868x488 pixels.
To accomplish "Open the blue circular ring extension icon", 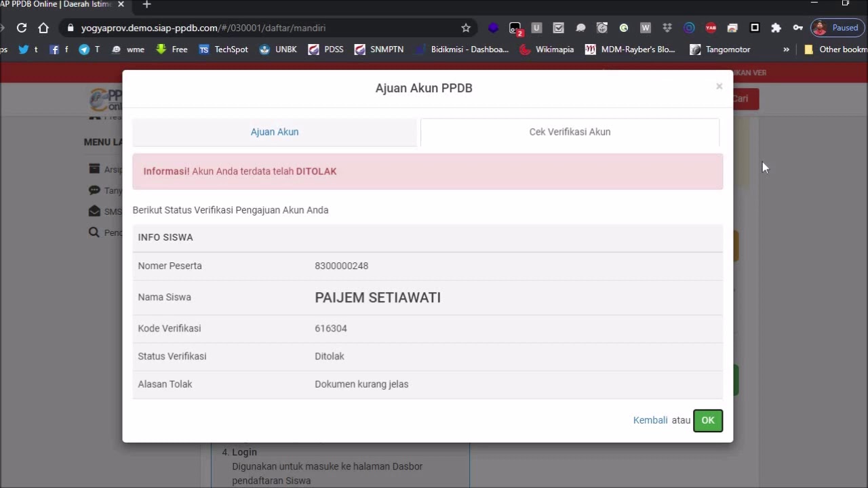I will click(689, 28).
